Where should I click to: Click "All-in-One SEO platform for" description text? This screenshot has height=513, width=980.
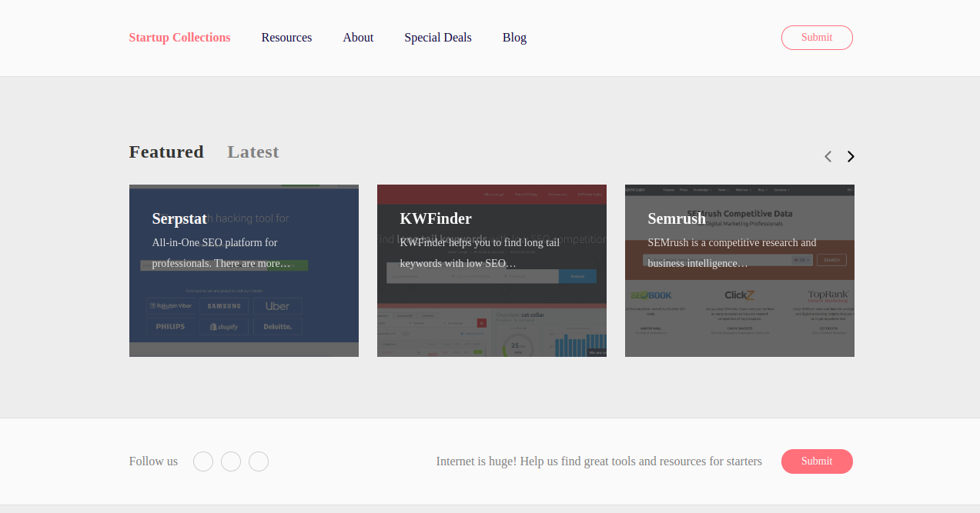215,242
